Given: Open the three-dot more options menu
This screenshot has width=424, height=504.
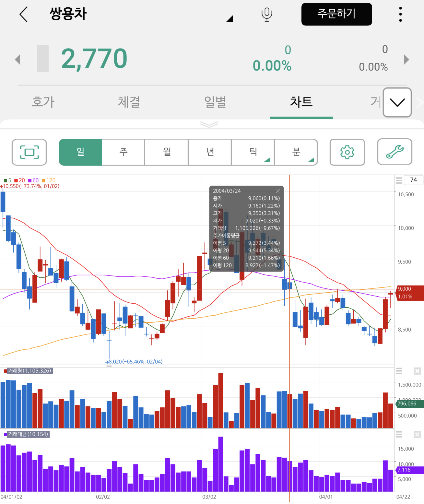Looking at the screenshot, I should coord(400,14).
